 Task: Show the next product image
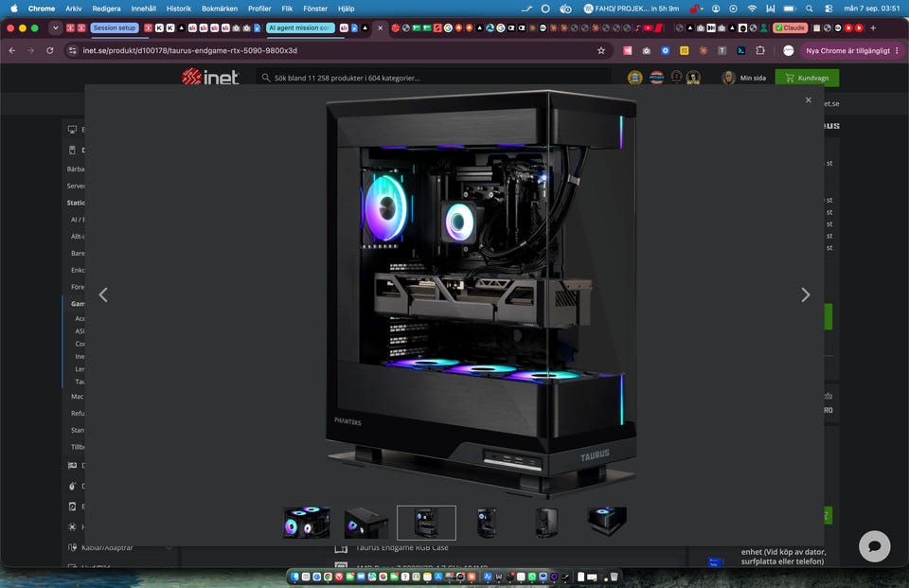[x=805, y=295]
